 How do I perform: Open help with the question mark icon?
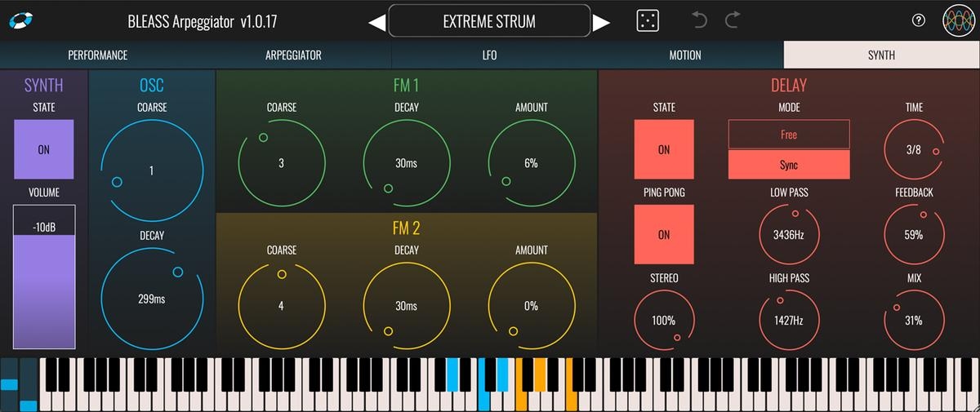coord(918,21)
